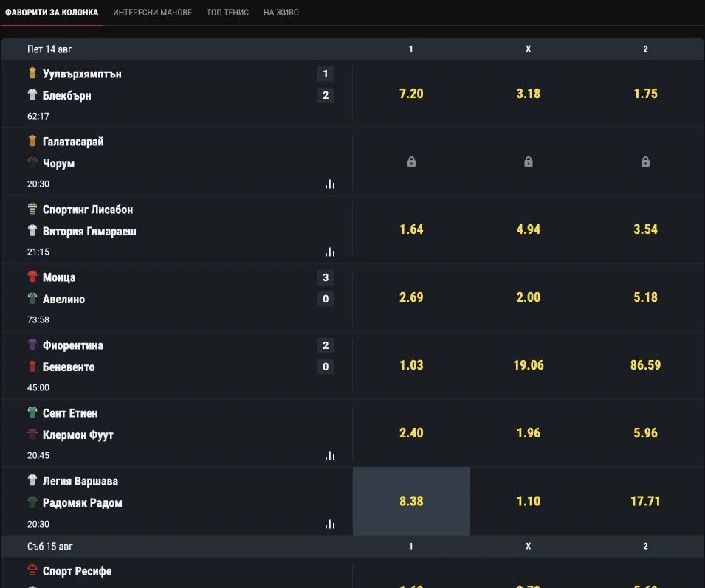705x588 pixels.
Task: Pick Витория Гимараеш win at 3.54
Action: (x=645, y=229)
